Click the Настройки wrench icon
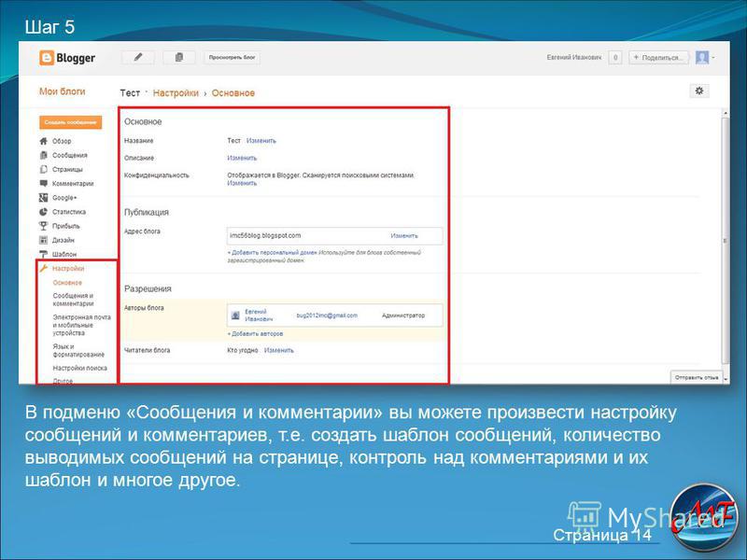747x560 pixels. [43, 268]
